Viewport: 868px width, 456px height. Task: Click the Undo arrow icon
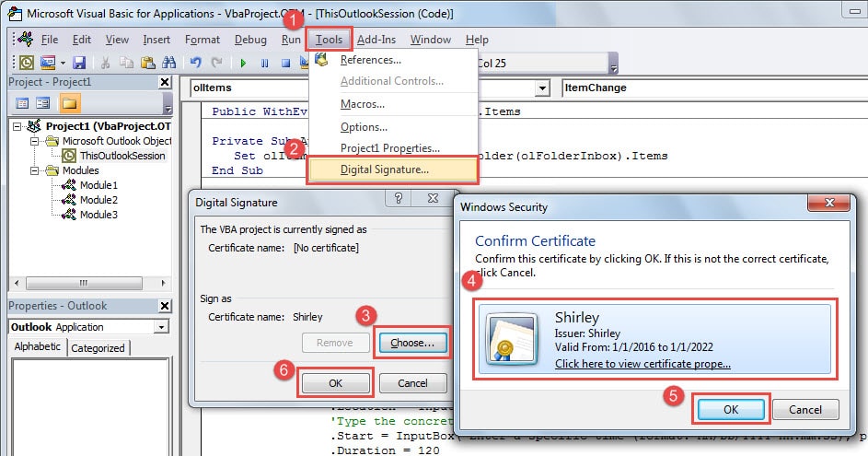[x=195, y=63]
